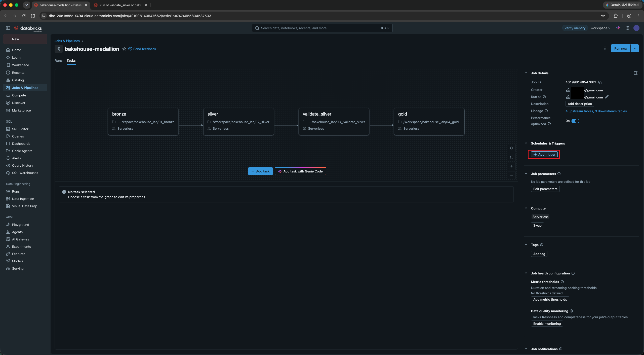Open the user avatar L menu
Image resolution: width=644 pixels, height=355 pixels.
click(636, 28)
